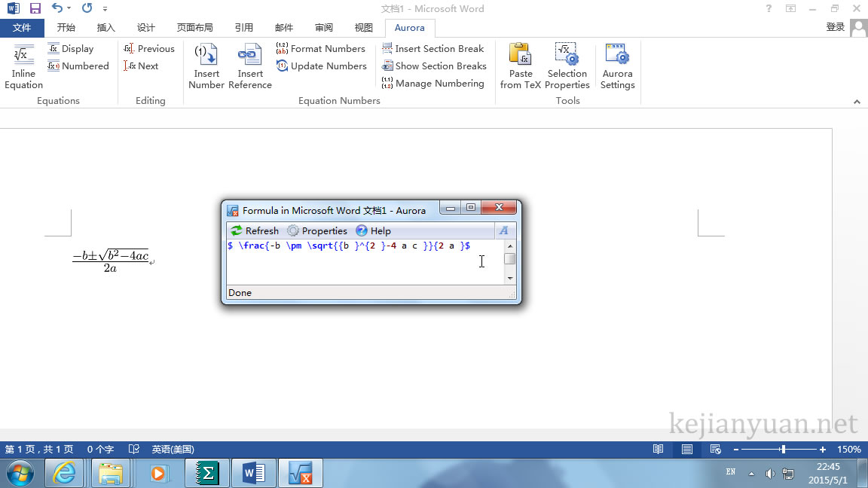Switch to Print Layout view
The image size is (868, 488).
pos(687,450)
